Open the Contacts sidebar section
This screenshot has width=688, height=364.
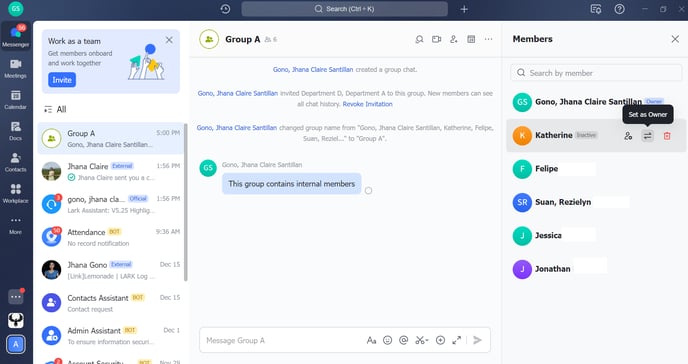[15, 162]
